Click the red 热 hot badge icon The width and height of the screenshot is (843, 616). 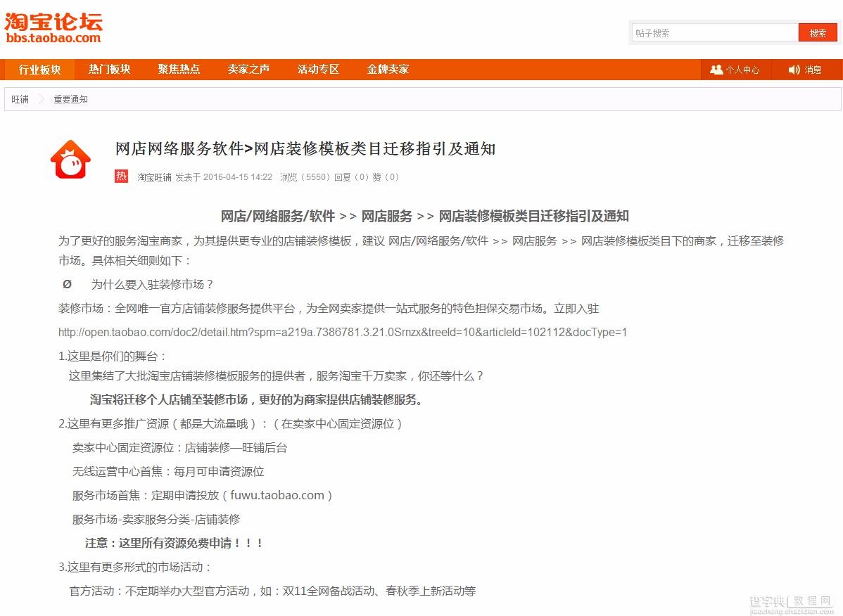click(x=122, y=177)
